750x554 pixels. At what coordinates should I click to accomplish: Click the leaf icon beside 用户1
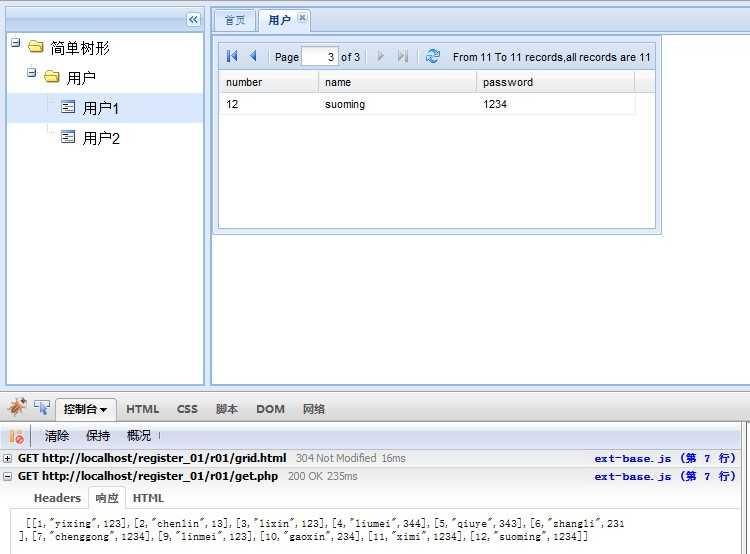click(x=68, y=107)
